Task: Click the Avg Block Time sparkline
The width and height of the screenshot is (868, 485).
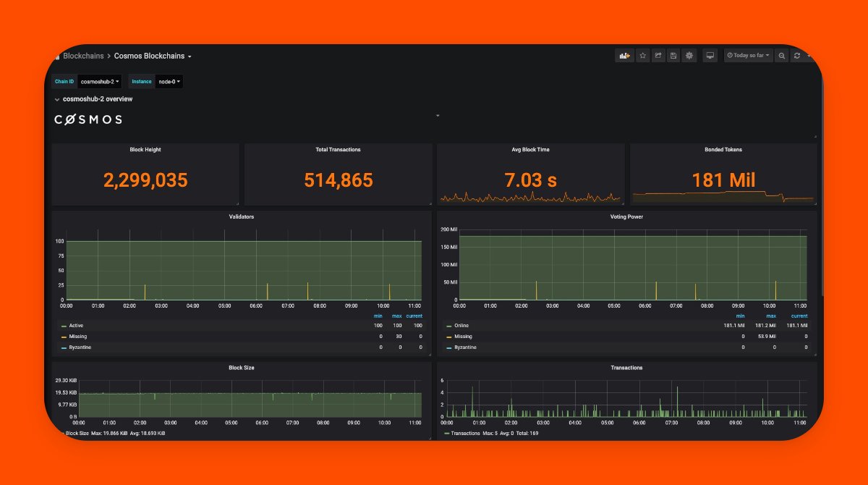Action: 530,197
